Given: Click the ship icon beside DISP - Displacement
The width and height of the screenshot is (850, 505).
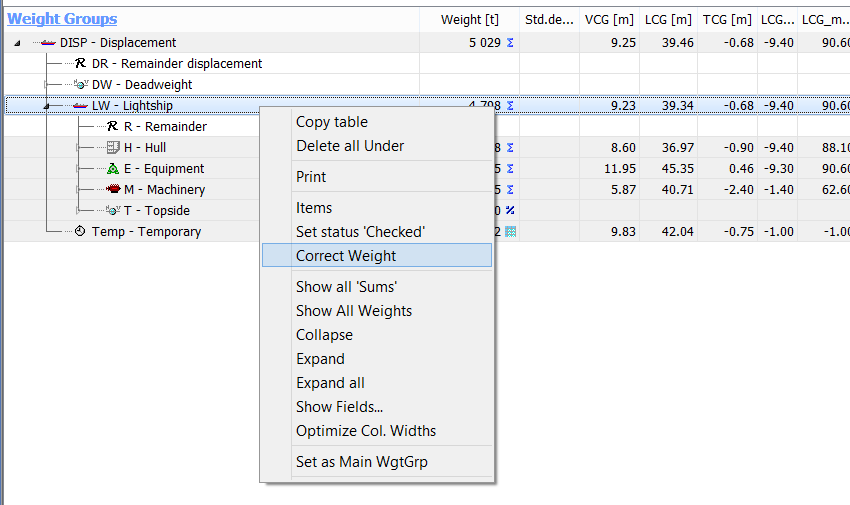Looking at the screenshot, I should click(48, 43).
